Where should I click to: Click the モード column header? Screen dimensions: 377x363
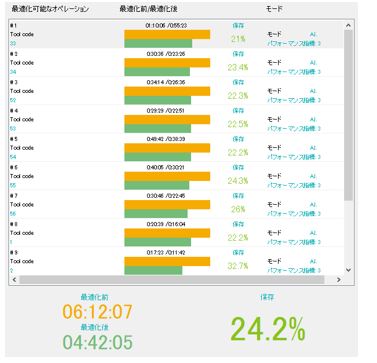(274, 9)
